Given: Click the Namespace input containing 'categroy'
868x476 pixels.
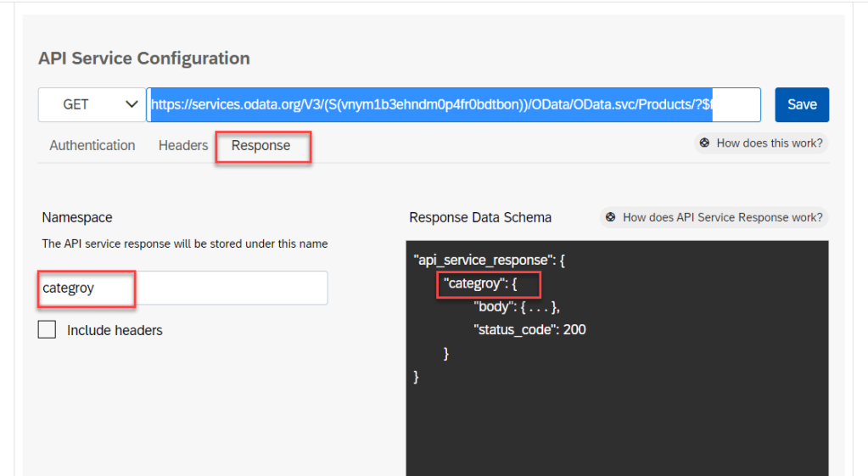Looking at the screenshot, I should coord(182,288).
